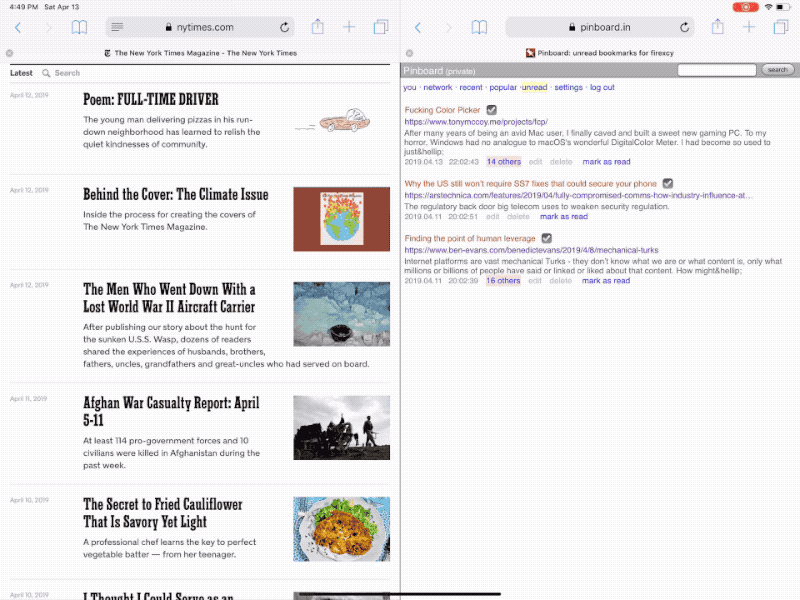Open 'Finding the point of human leverage' title

point(470,238)
